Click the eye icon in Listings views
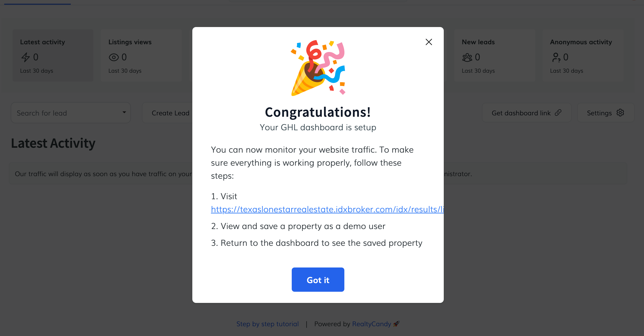This screenshot has width=644, height=336. pyautogui.click(x=114, y=57)
